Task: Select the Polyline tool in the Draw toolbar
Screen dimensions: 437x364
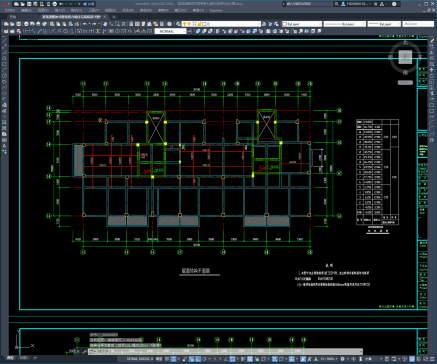Action: (x=4, y=53)
